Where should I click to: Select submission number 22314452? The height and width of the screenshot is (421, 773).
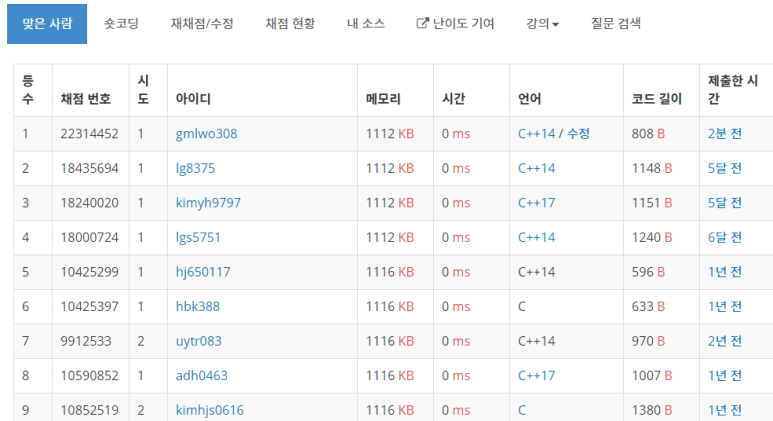coord(89,134)
